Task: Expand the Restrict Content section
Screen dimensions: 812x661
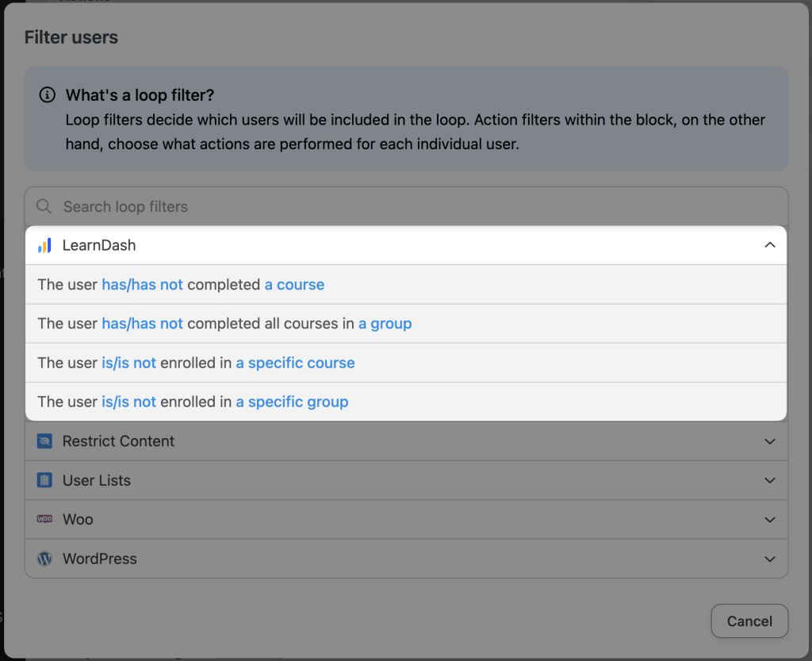Action: pyautogui.click(x=769, y=441)
